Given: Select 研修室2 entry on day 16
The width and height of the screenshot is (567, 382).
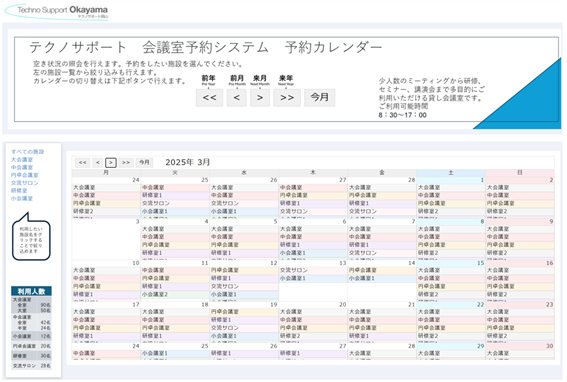Looking at the screenshot, I should pyautogui.click(x=520, y=294).
